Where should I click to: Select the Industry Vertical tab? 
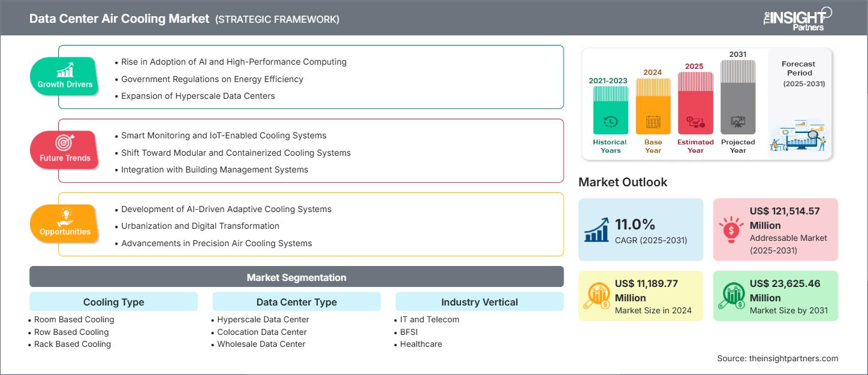[479, 301]
